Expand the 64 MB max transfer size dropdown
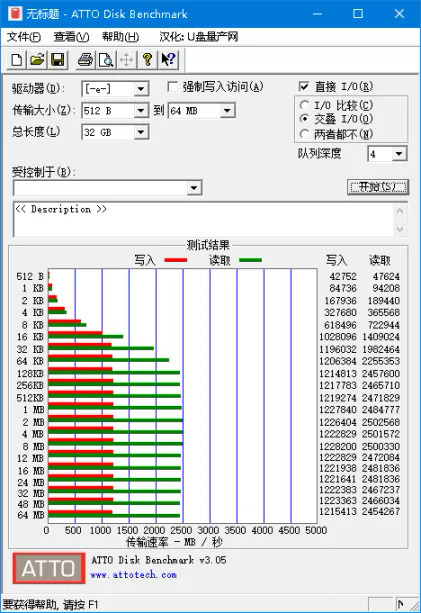421x613 pixels. pyautogui.click(x=227, y=111)
